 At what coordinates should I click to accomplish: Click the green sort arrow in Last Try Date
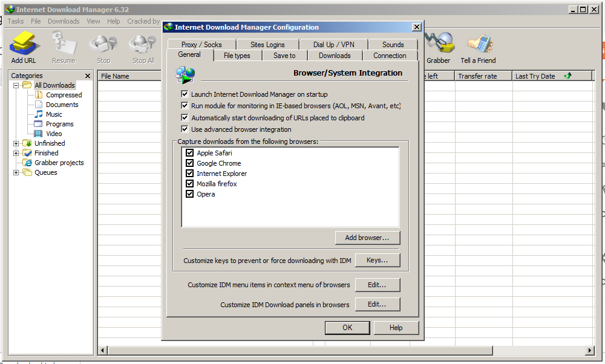(x=567, y=76)
